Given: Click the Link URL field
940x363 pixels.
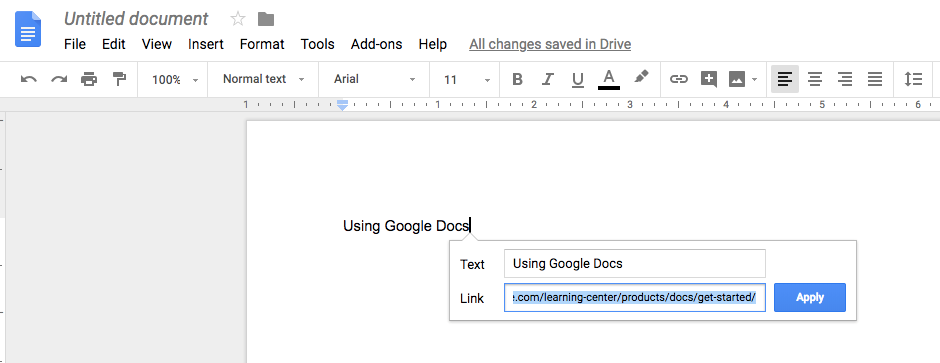Looking at the screenshot, I should [x=635, y=298].
